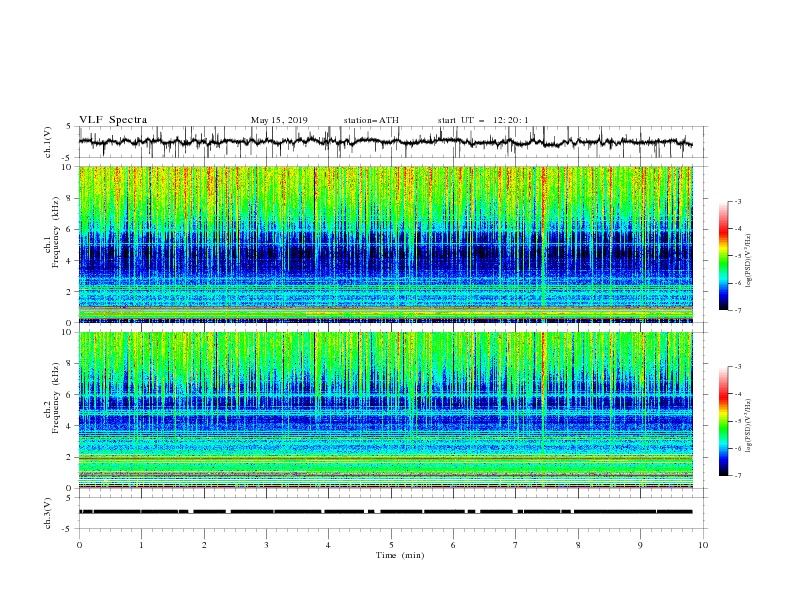Click the '6' kHz tick on ch.2 axis

click(70, 395)
